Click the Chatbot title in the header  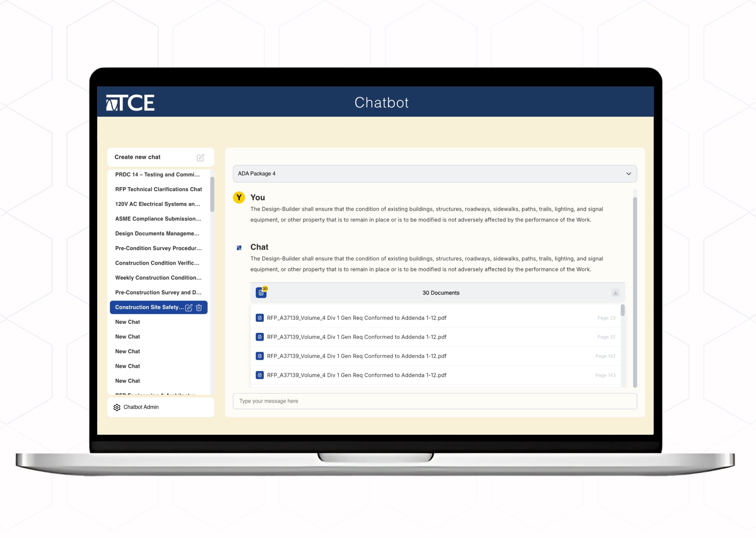(382, 103)
